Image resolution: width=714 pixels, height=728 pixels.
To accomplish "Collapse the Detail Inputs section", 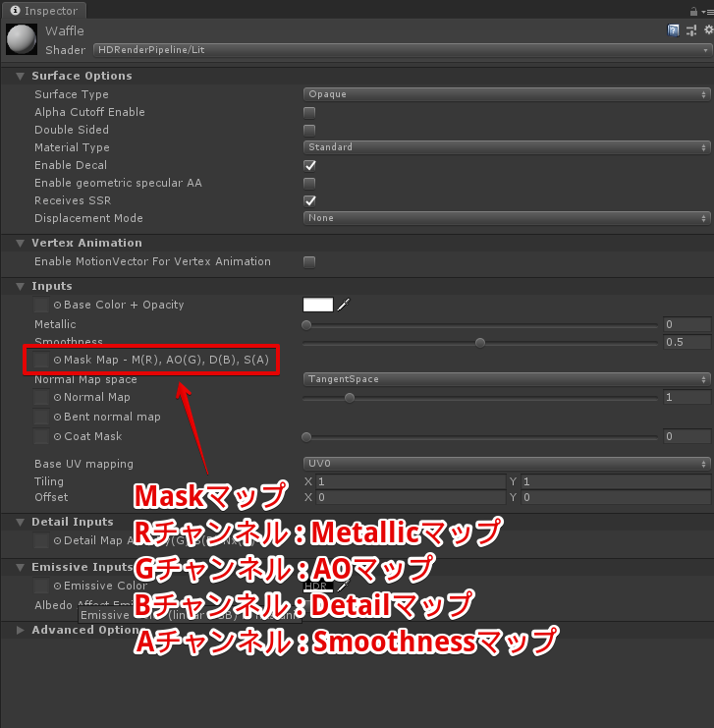I will point(20,523).
